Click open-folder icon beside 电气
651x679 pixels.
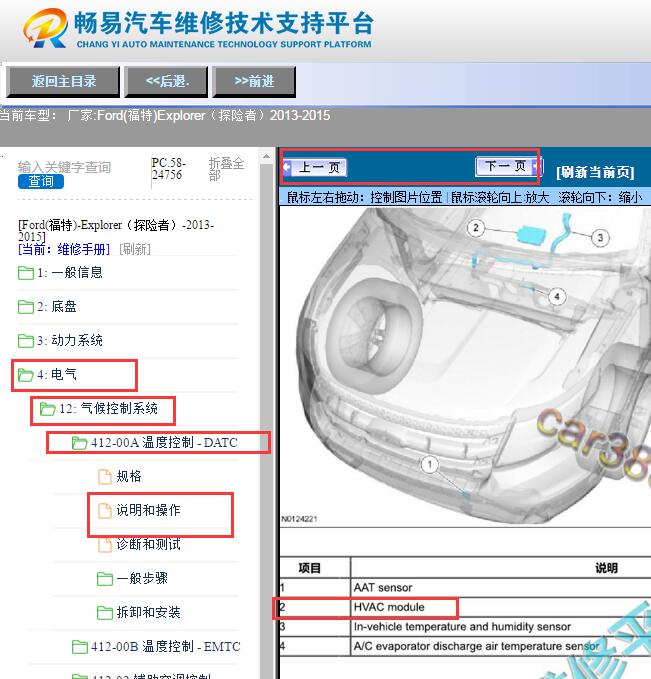click(26, 375)
